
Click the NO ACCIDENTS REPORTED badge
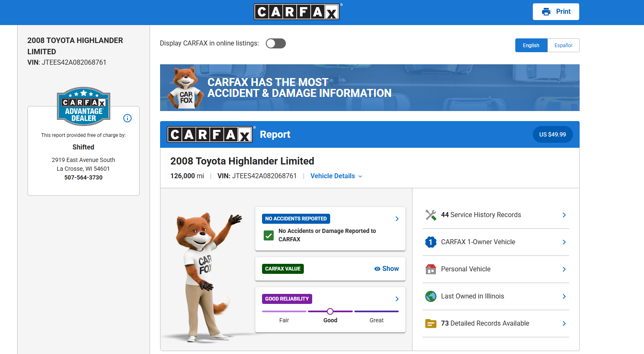296,219
